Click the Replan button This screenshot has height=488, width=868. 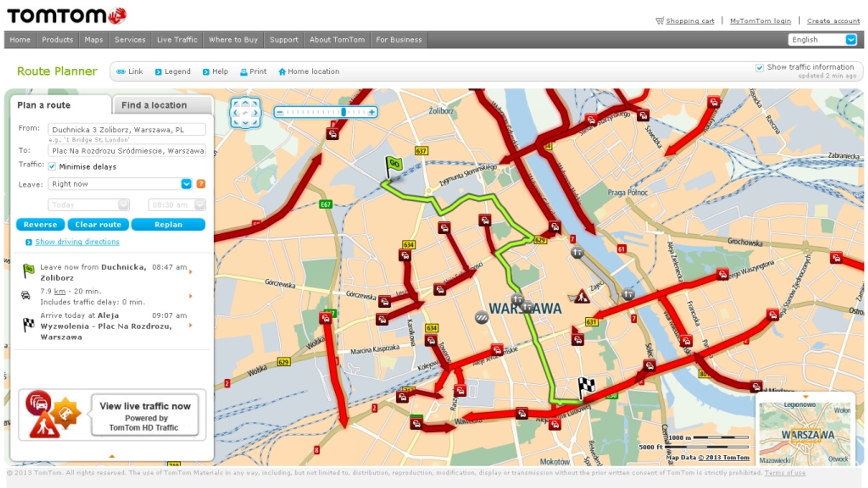coord(168,225)
